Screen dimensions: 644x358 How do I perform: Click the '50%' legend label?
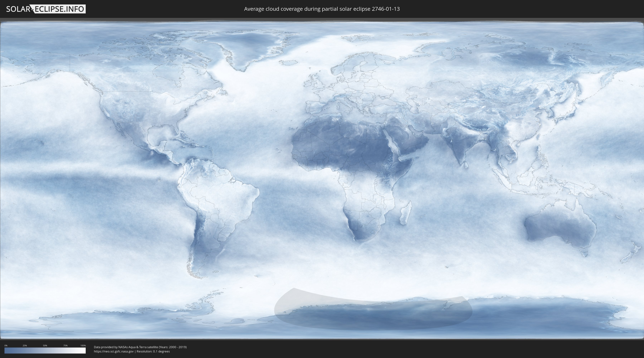coord(45,345)
